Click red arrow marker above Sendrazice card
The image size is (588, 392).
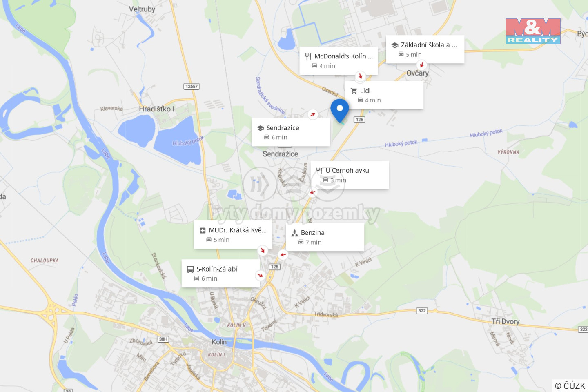point(313,115)
